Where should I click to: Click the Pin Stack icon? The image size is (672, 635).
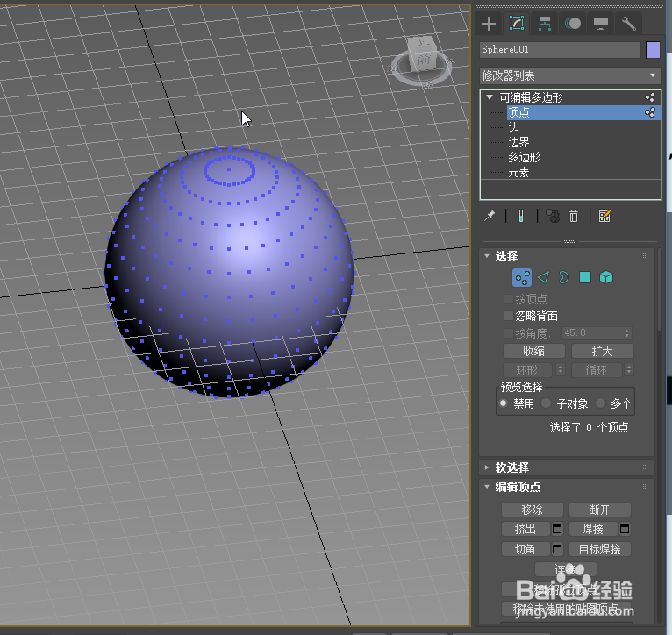point(490,216)
